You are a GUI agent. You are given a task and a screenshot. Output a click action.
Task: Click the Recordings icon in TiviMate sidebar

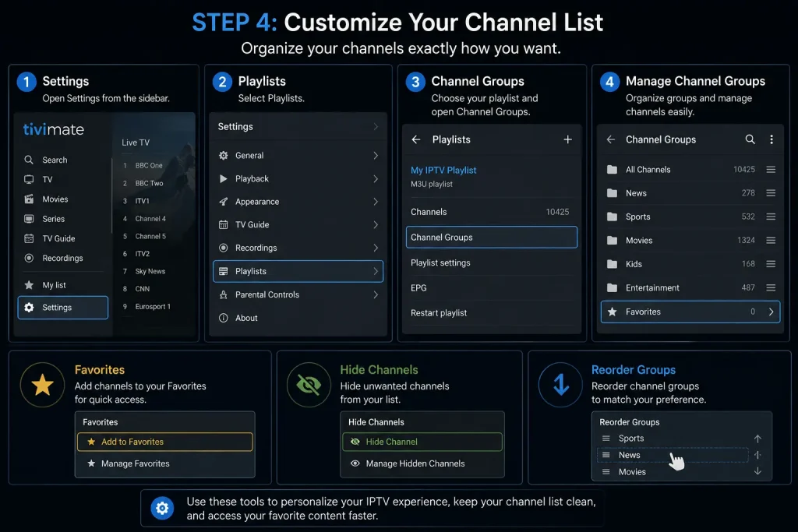[29, 258]
